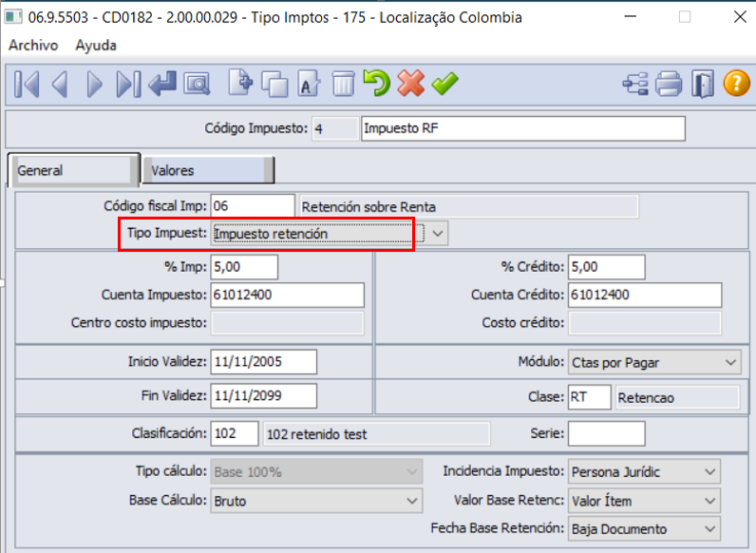Screen dimensions: 756x553
Task: Click the '102 retenido test' description
Action: pyautogui.click(x=376, y=434)
